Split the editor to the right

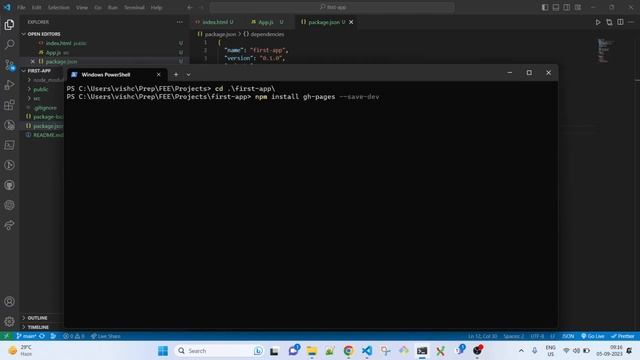tap(620, 22)
